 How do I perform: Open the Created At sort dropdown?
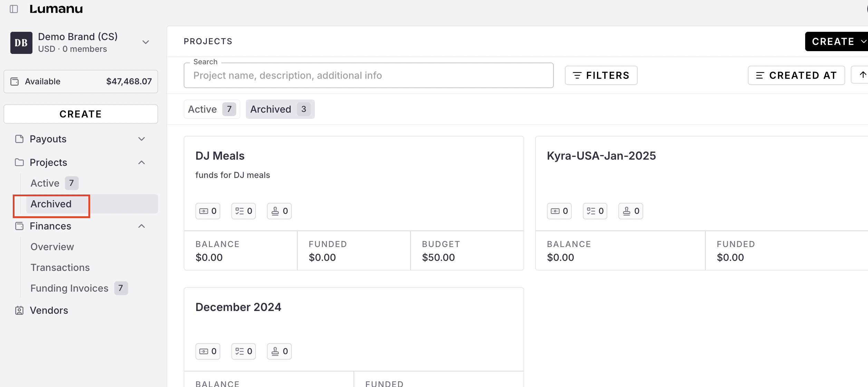tap(796, 75)
